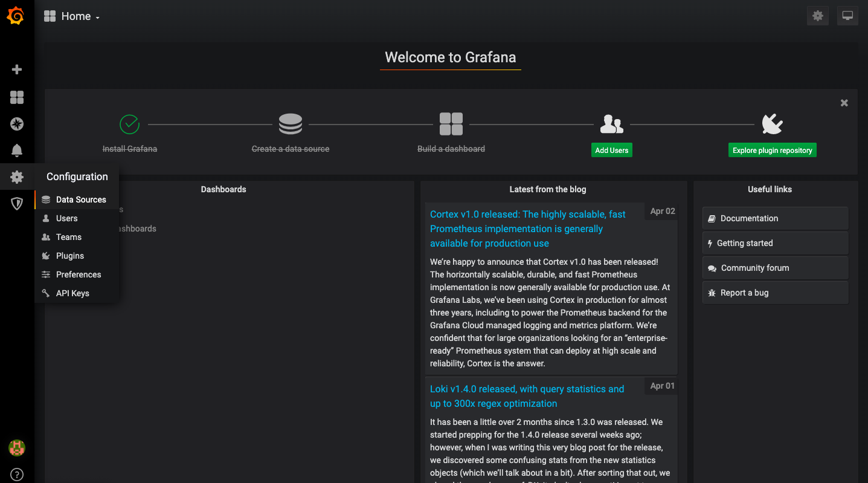
Task: Select Preferences in Configuration menu
Action: [x=77, y=274]
